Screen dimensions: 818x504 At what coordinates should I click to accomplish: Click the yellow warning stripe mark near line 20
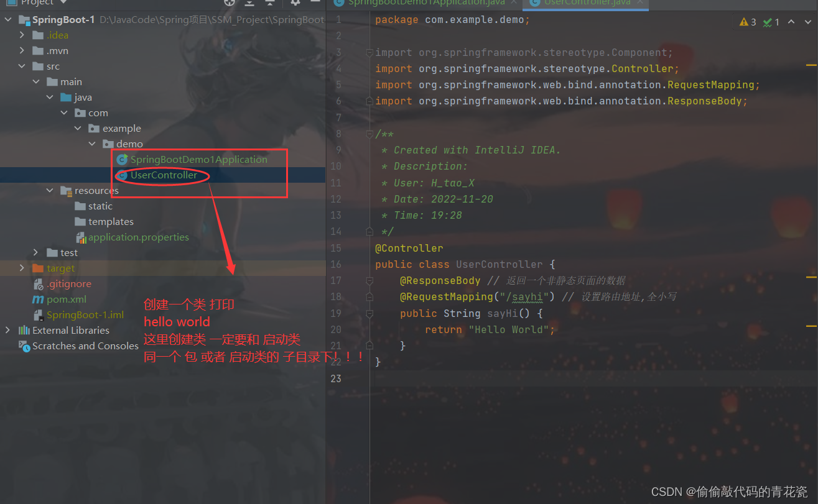(x=811, y=325)
